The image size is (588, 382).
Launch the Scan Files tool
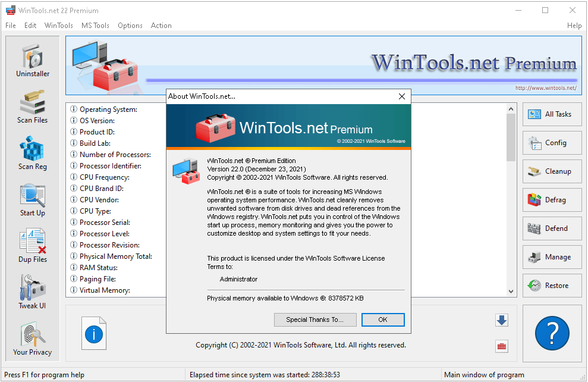coord(33,107)
